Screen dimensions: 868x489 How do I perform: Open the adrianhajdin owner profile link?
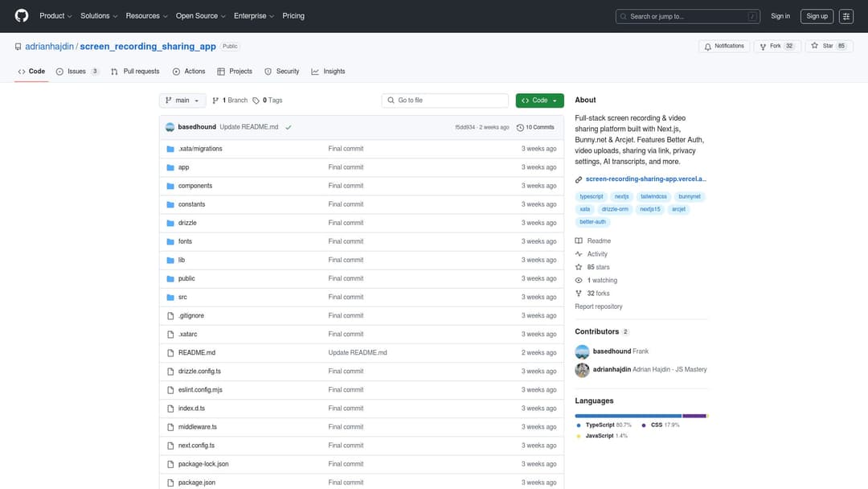coord(49,47)
